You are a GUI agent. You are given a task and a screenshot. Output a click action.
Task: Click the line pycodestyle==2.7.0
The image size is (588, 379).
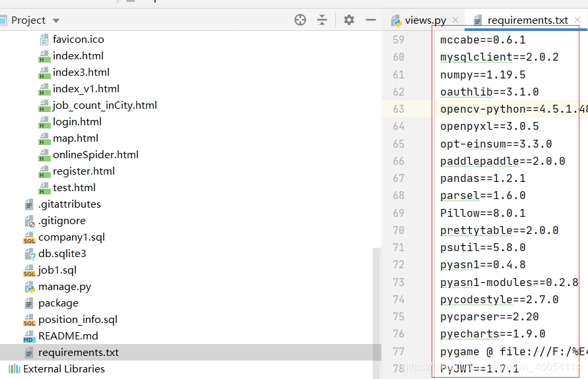(x=499, y=300)
